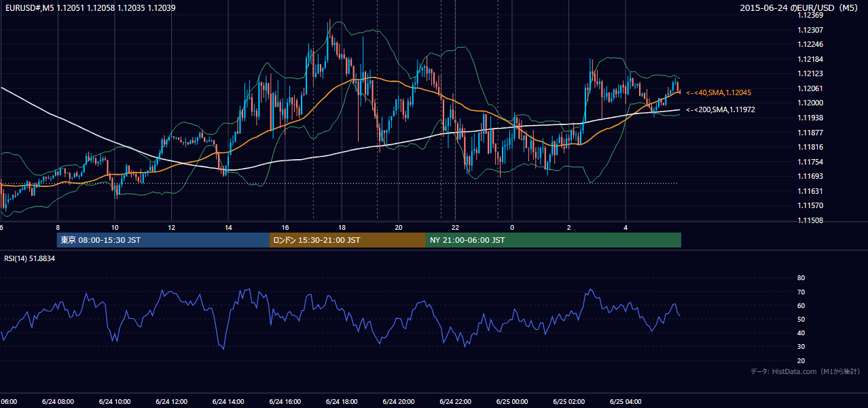The image size is (868, 408).
Task: Click RSI scale value 40
Action: click(x=801, y=333)
